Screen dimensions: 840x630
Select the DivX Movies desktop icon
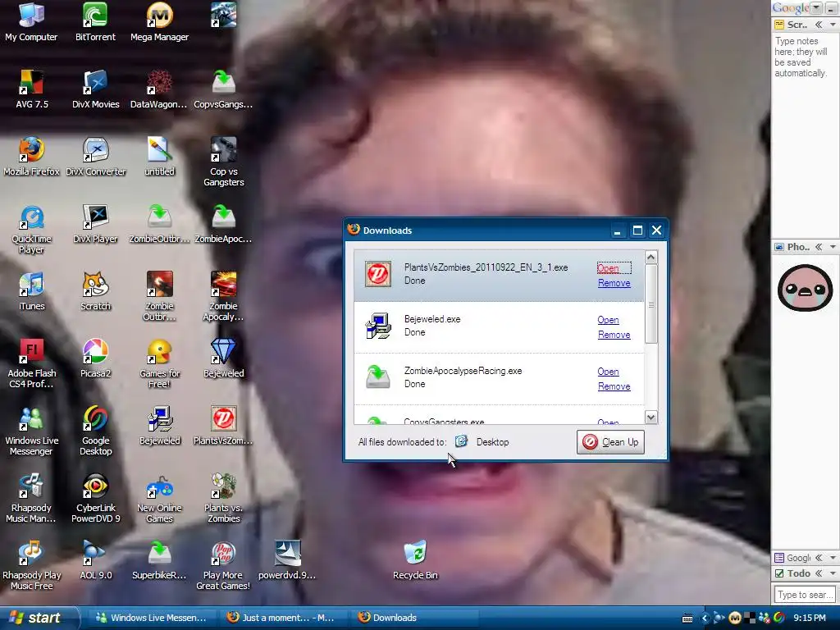point(96,89)
